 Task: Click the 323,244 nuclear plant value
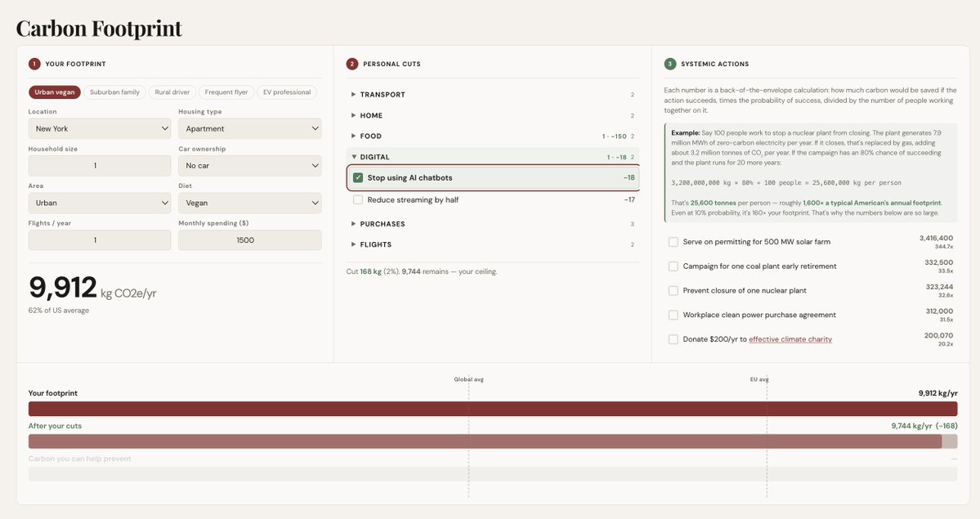(939, 286)
